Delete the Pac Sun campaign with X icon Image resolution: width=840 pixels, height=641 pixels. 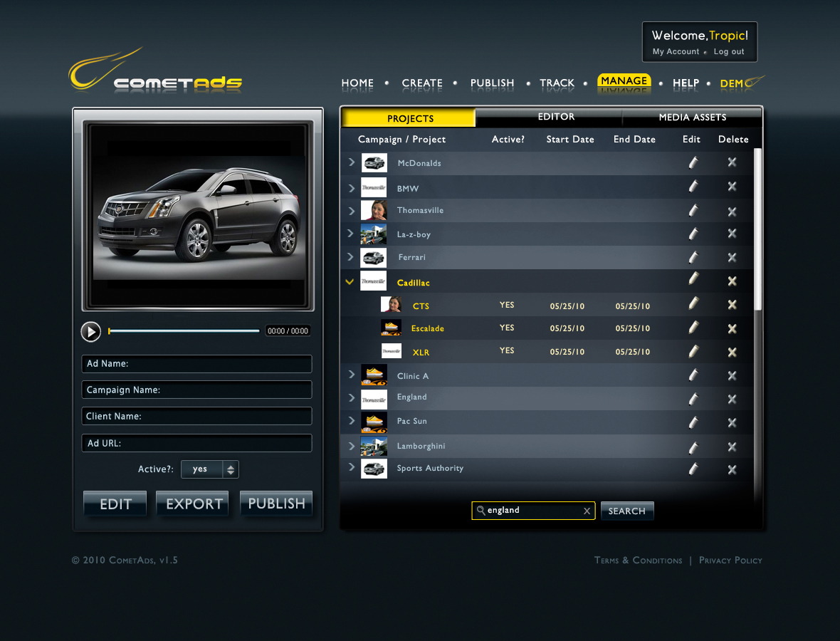[732, 423]
